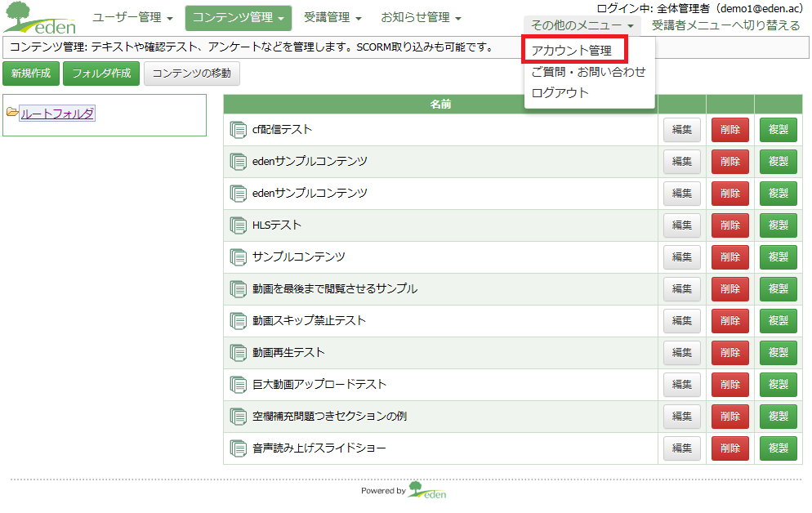Open the お知らせ管理 dropdown
The image size is (812, 513).
click(421, 18)
